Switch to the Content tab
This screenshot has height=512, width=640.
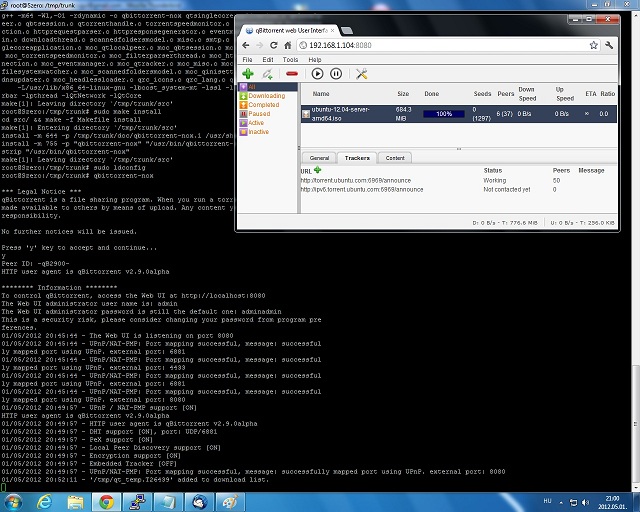pos(395,158)
